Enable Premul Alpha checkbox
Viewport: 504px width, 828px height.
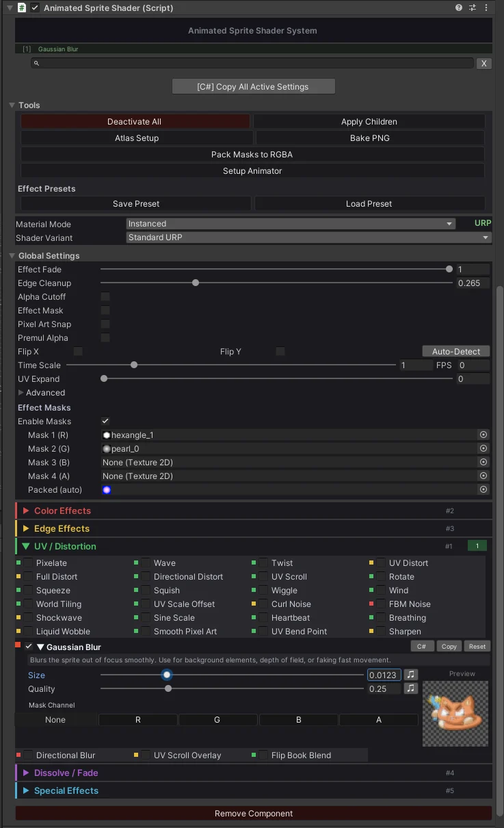pos(105,337)
